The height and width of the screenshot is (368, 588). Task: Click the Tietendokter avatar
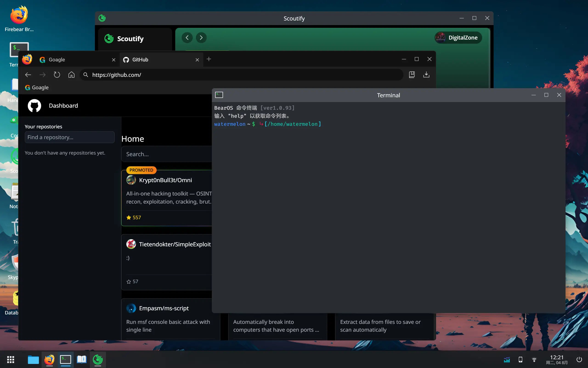pos(131,244)
